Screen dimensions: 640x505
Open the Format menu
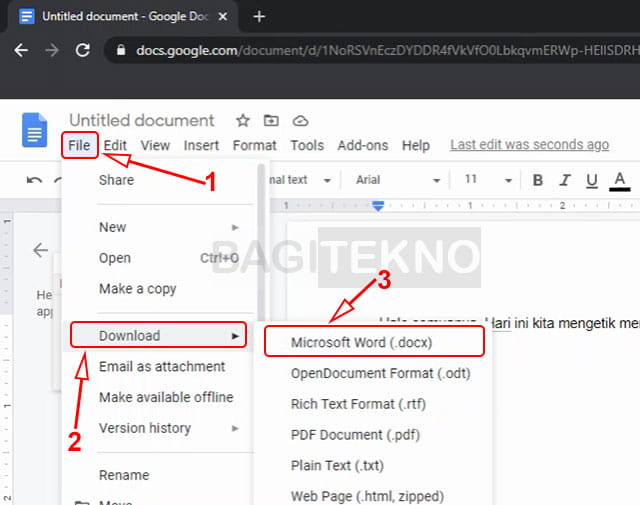[255, 145]
